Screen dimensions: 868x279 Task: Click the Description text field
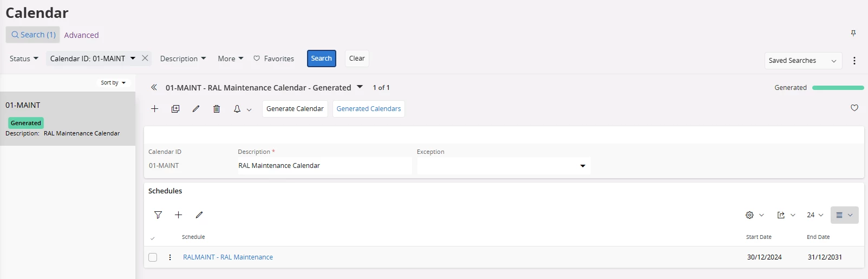[x=324, y=166]
